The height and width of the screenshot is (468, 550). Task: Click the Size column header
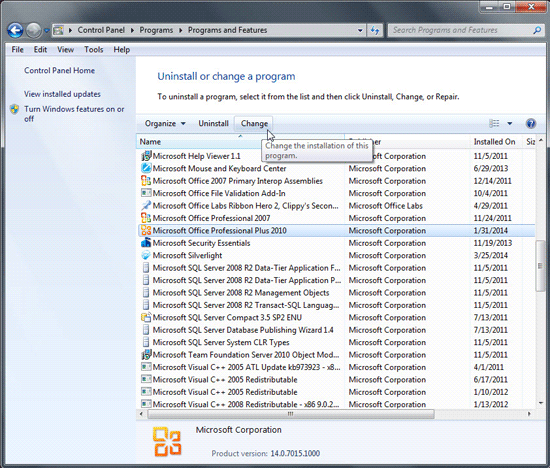530,142
